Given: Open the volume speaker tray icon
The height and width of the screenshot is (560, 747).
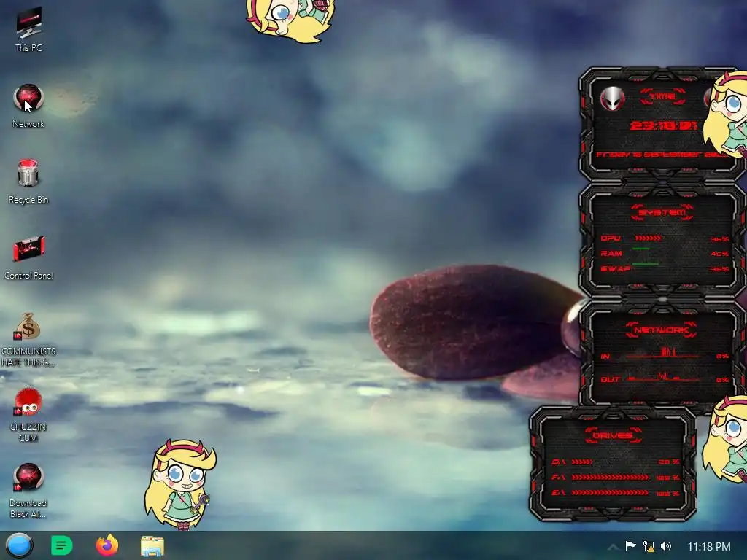Looking at the screenshot, I should (666, 546).
